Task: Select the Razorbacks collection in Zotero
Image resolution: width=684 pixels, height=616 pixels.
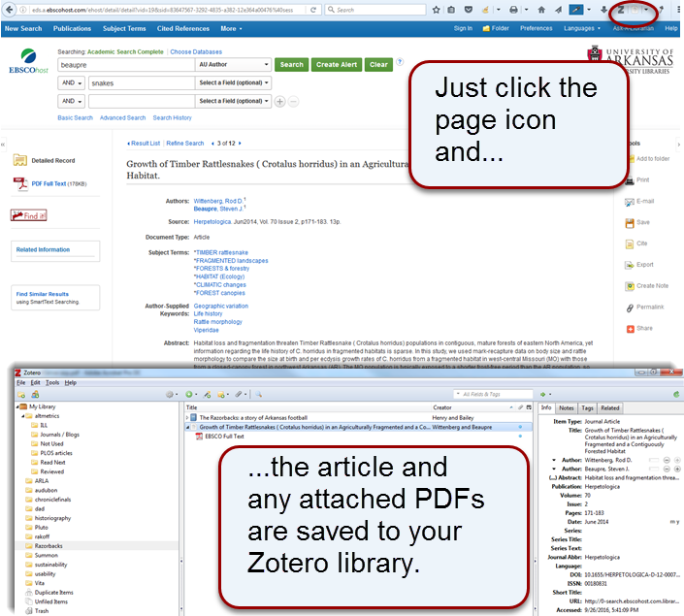Action: click(x=49, y=546)
